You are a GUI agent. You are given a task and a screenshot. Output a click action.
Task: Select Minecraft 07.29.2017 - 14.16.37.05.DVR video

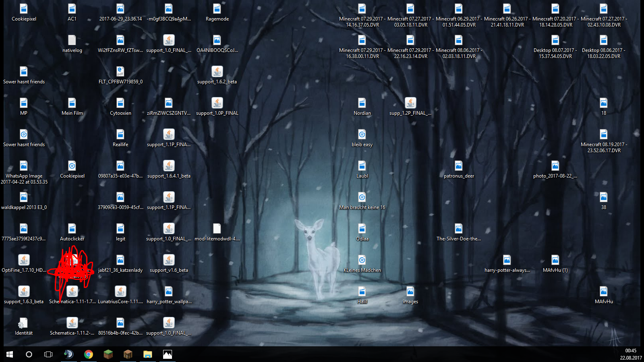tap(362, 9)
